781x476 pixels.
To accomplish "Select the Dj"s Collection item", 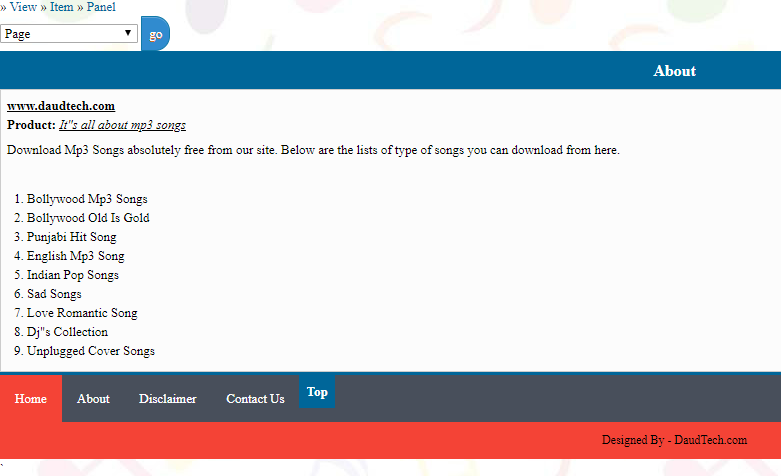I will click(x=67, y=332).
